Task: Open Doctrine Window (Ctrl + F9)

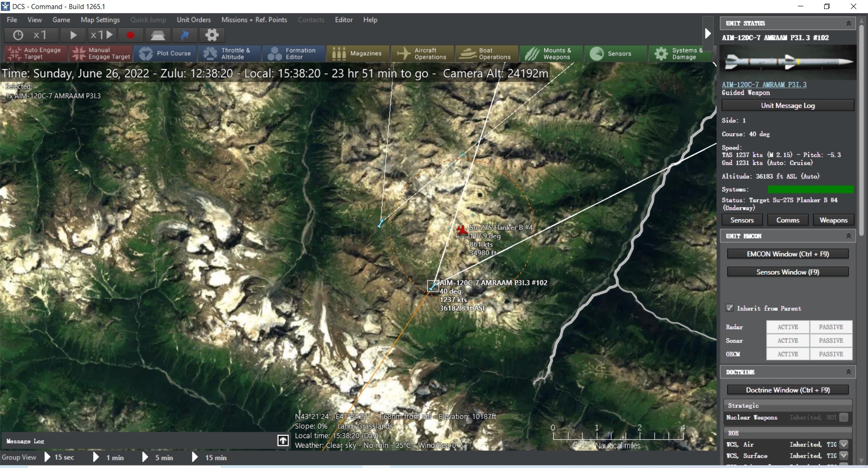Action: click(788, 390)
